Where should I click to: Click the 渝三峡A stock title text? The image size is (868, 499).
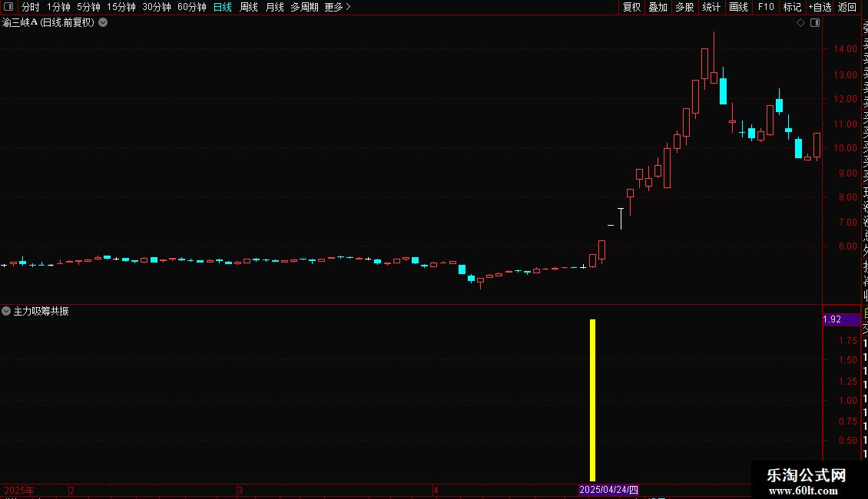48,23
